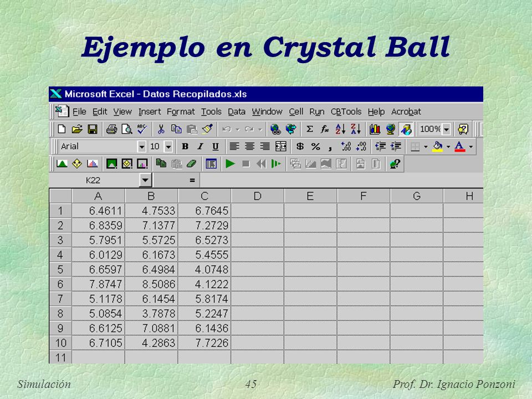The image size is (532, 399).
Task: Sort ascending with the A-Z icon
Action: pos(340,129)
